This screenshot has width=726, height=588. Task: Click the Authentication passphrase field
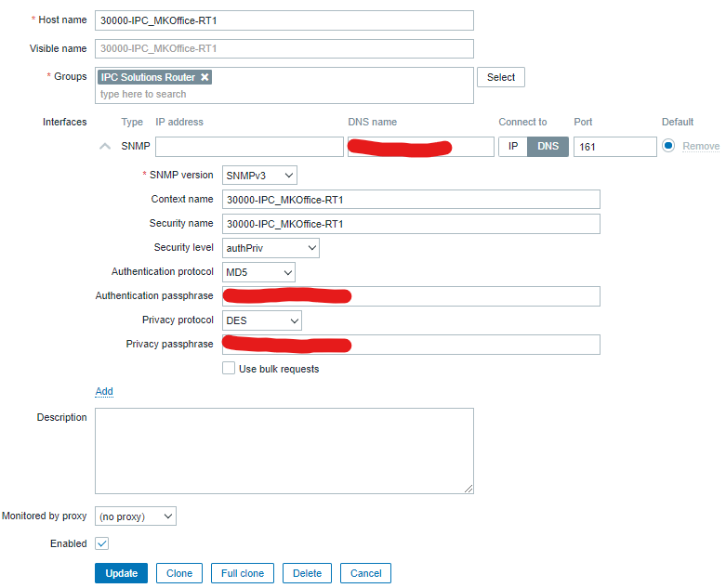[x=411, y=296]
